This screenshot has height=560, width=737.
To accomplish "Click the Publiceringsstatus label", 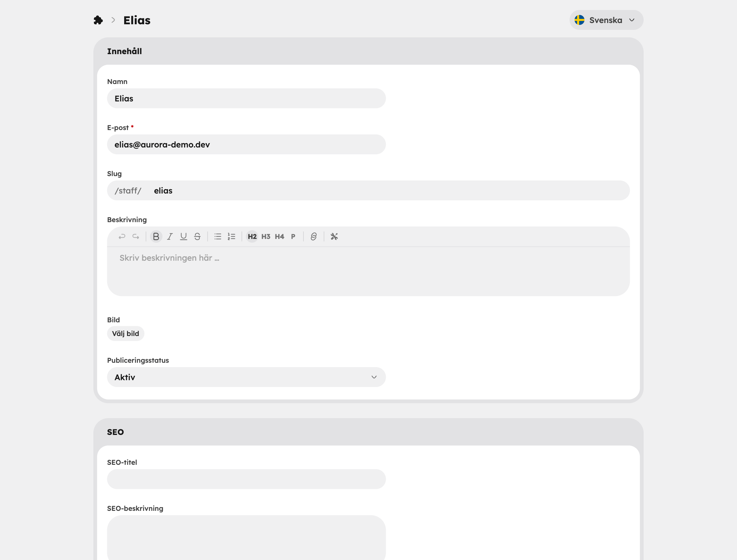I will coord(138,360).
